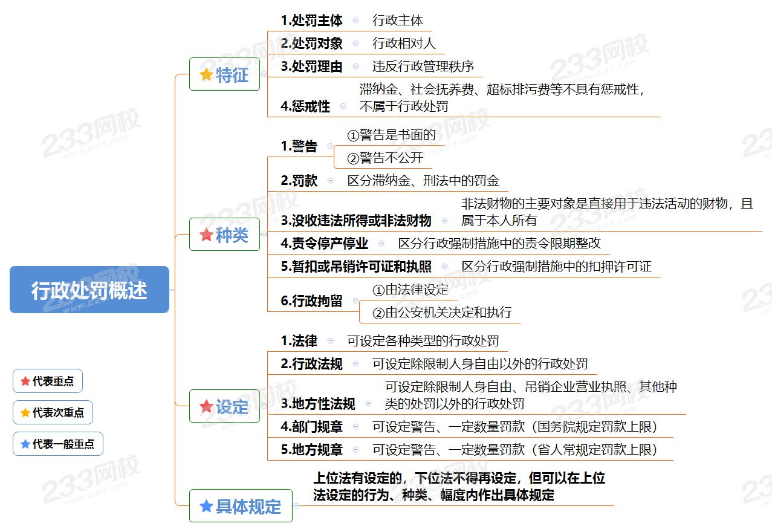The height and width of the screenshot is (532, 772).
Task: Click the note ①警告是书面的
Action: tap(391, 134)
